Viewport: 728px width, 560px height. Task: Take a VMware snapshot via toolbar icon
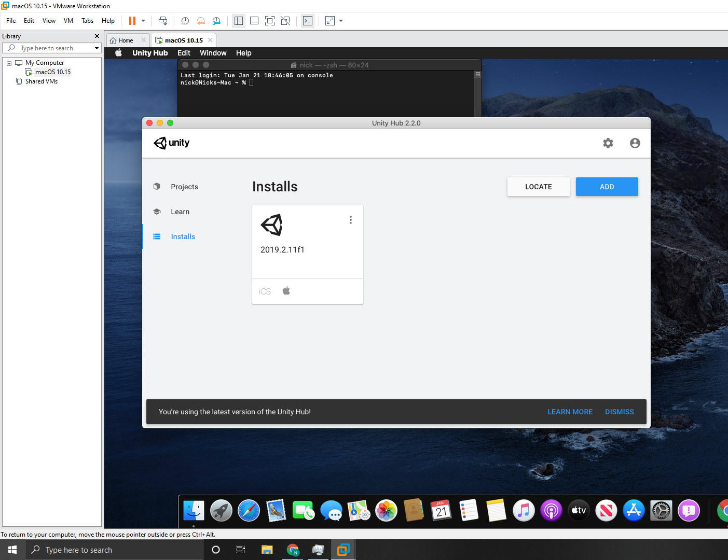[185, 21]
